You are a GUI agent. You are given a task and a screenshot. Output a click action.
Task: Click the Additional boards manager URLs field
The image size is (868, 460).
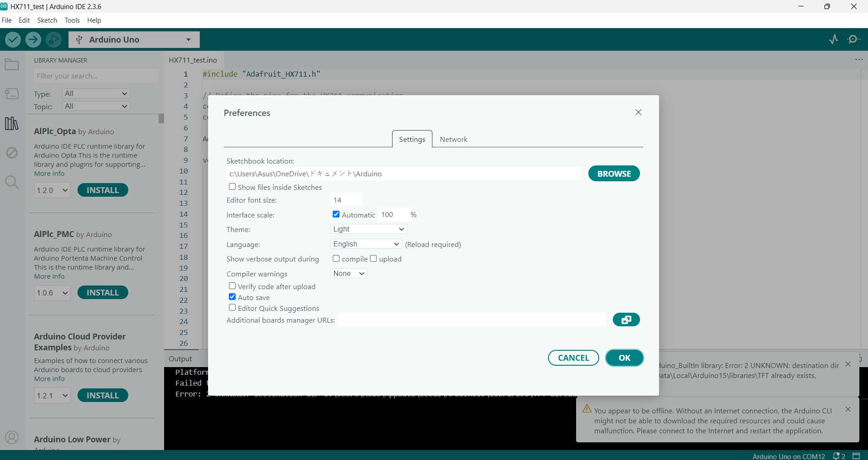tap(472, 320)
